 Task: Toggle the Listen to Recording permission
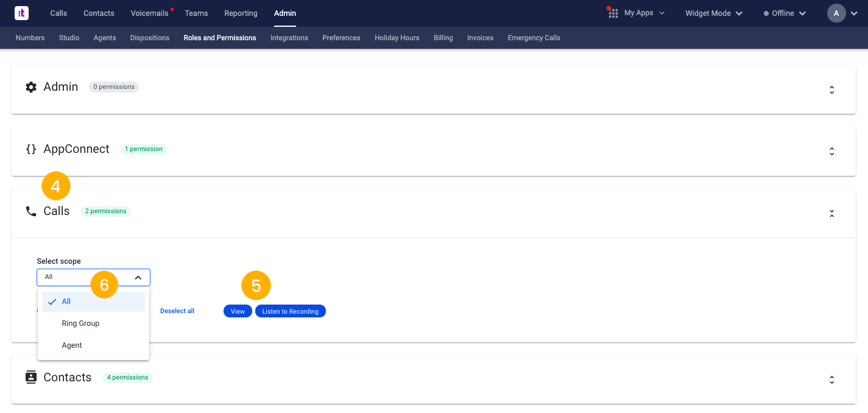(x=290, y=311)
